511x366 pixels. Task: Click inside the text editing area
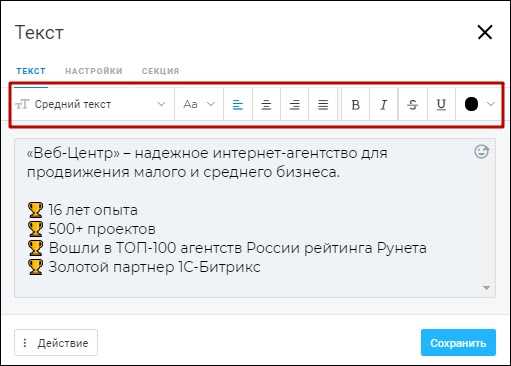(x=255, y=218)
